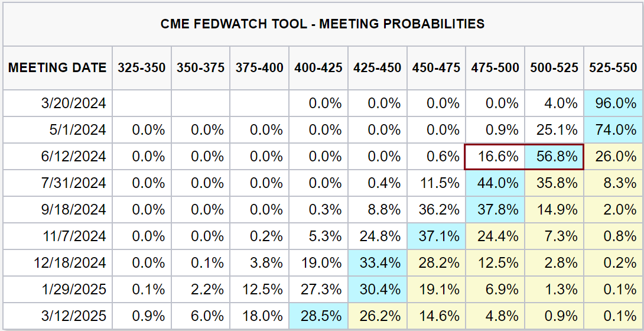Viewport: 644px width, 331px height.
Task: Select the Meeting Date column header
Action: click(x=57, y=68)
